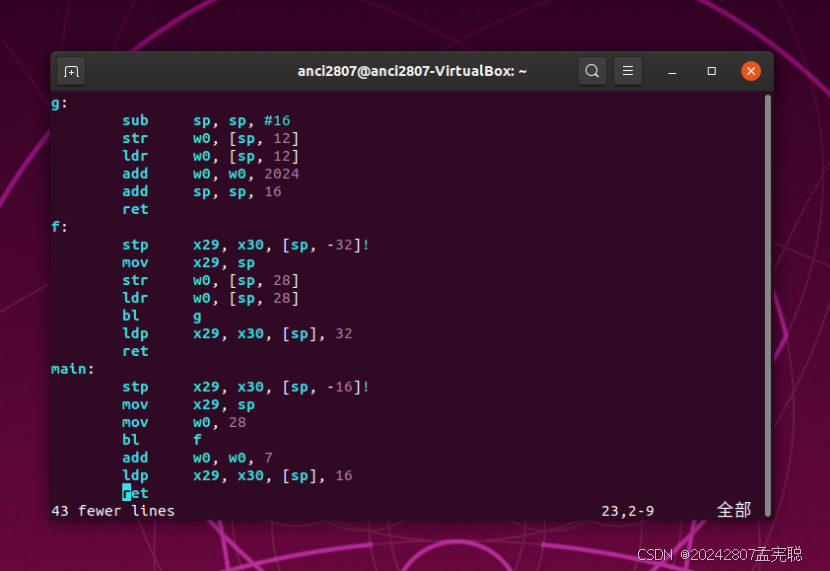Image resolution: width=830 pixels, height=571 pixels.
Task: Open the terminal search
Action: coord(592,71)
